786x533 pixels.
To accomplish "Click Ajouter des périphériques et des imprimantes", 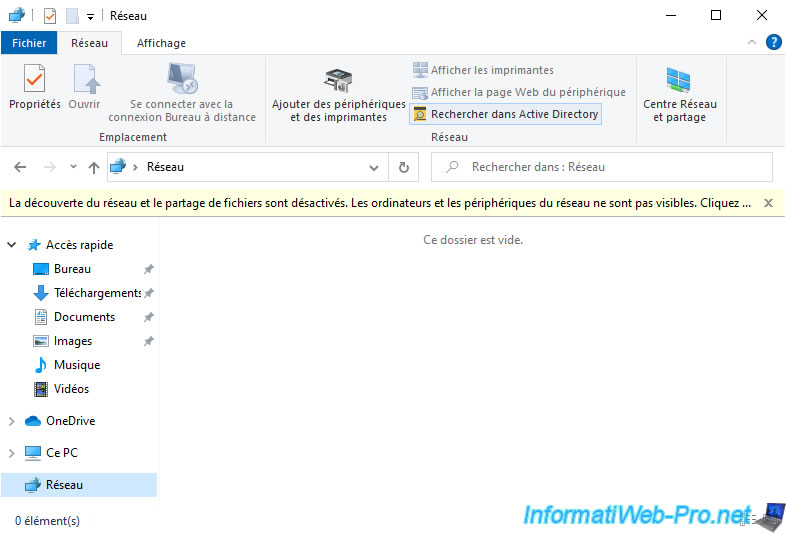I will coord(338,95).
